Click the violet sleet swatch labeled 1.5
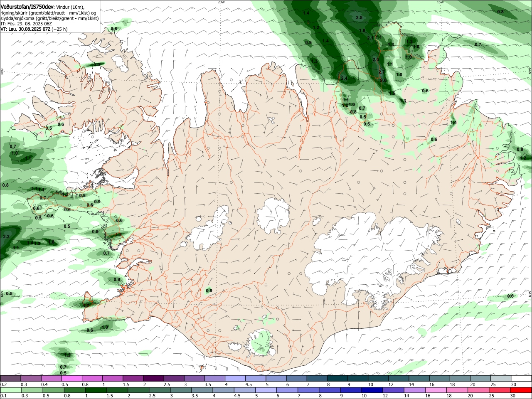This screenshot has width=532, height=399. click(132, 379)
